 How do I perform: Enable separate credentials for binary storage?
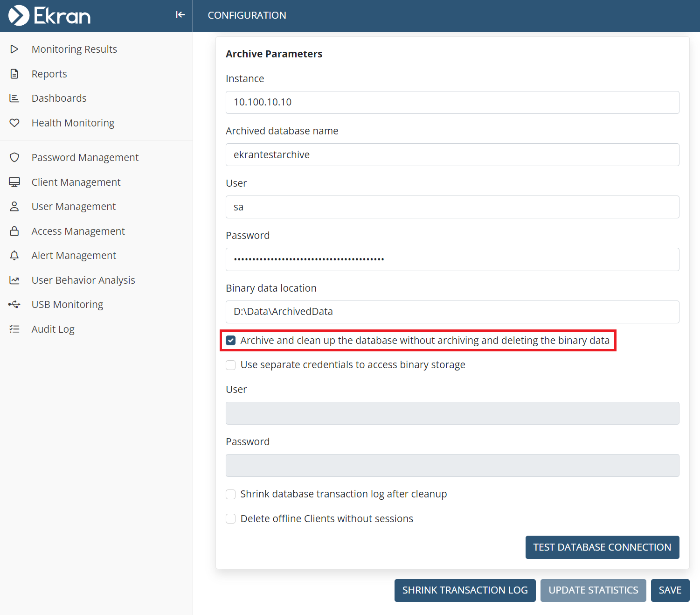231,365
